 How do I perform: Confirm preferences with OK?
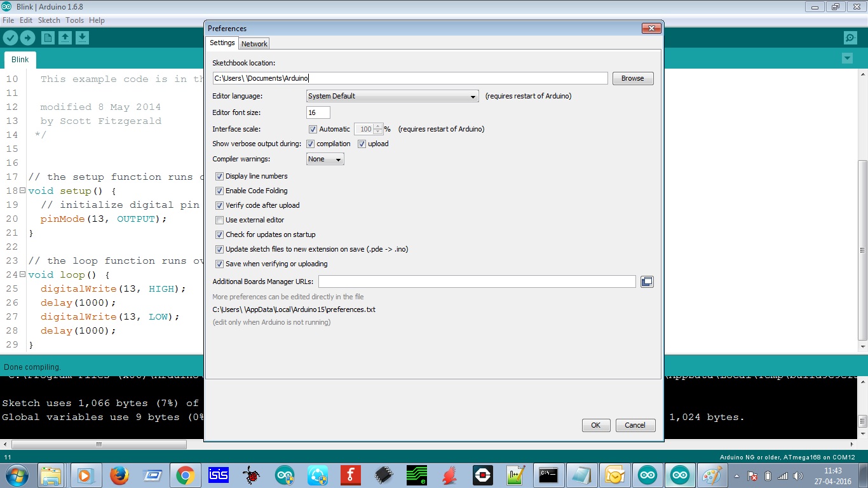(x=595, y=425)
